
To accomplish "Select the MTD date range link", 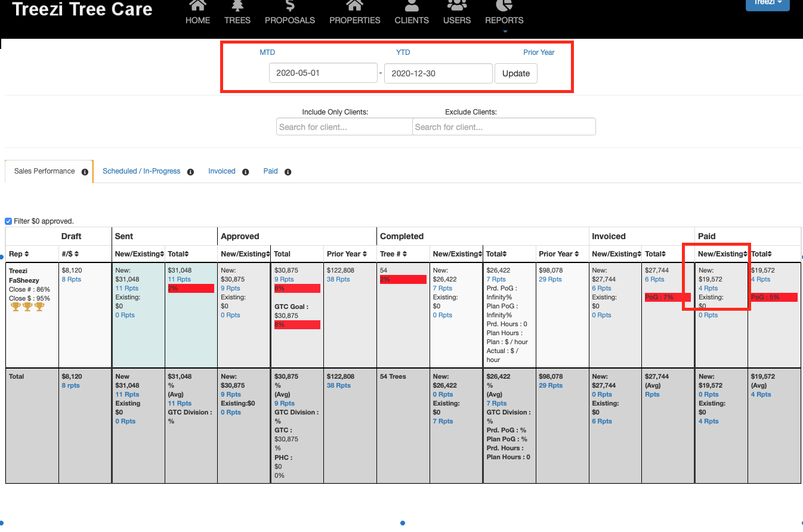I will 267,52.
